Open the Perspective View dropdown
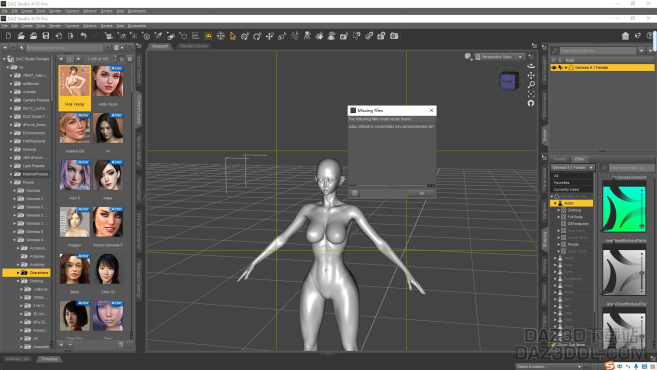 pos(499,57)
